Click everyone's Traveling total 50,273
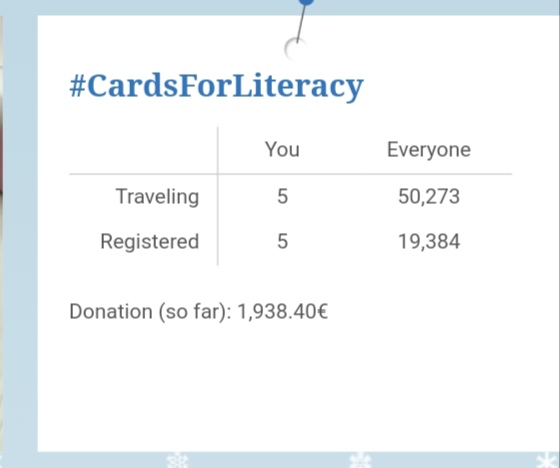560x468 pixels. 429,197
